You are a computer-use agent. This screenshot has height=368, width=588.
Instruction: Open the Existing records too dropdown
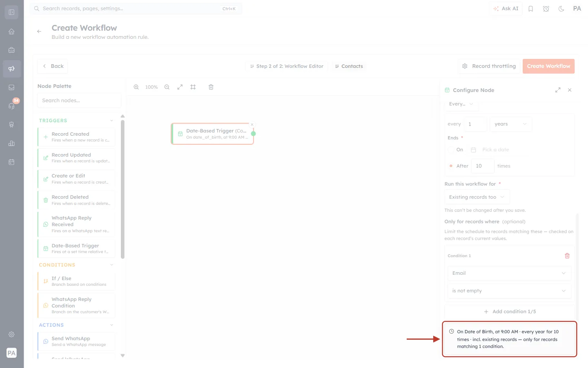(x=477, y=197)
